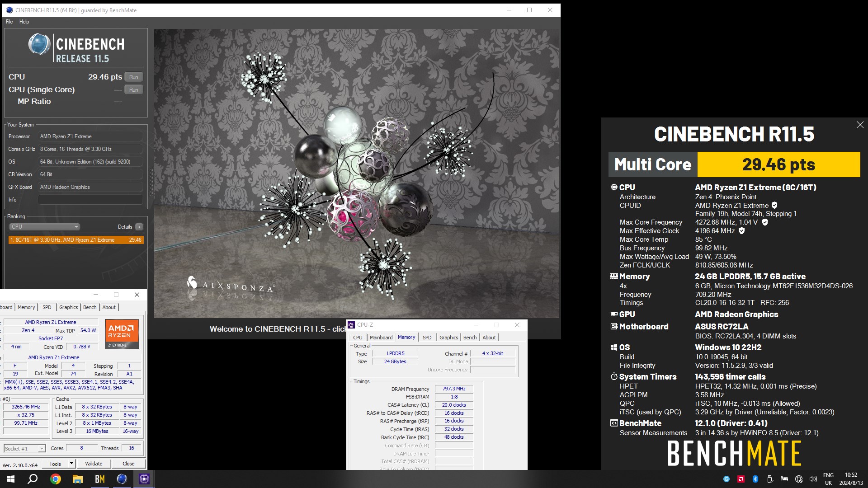Click the CPU-Z Tools button
This screenshot has width=868, height=488.
pyautogui.click(x=55, y=464)
